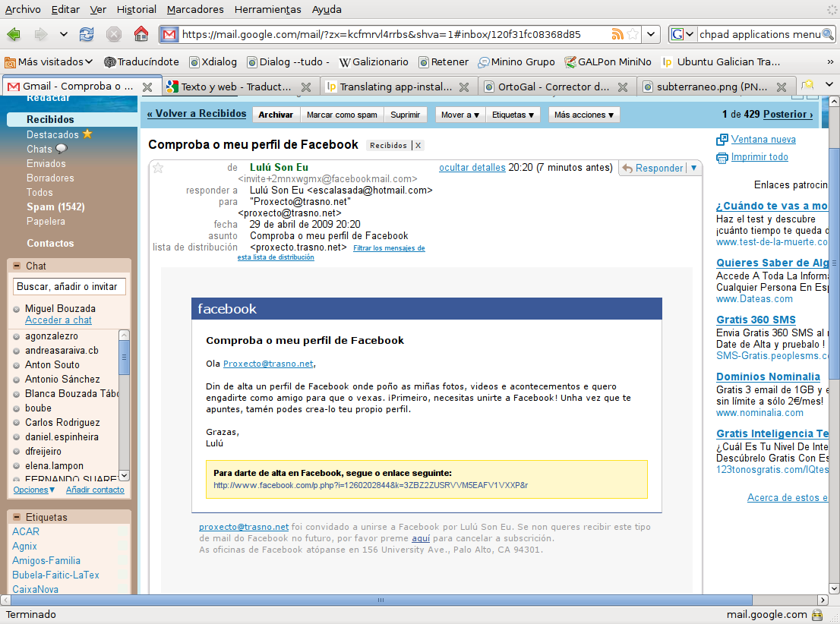Click the horizontal page scrollbar
The image size is (840, 624).
tap(381, 600)
